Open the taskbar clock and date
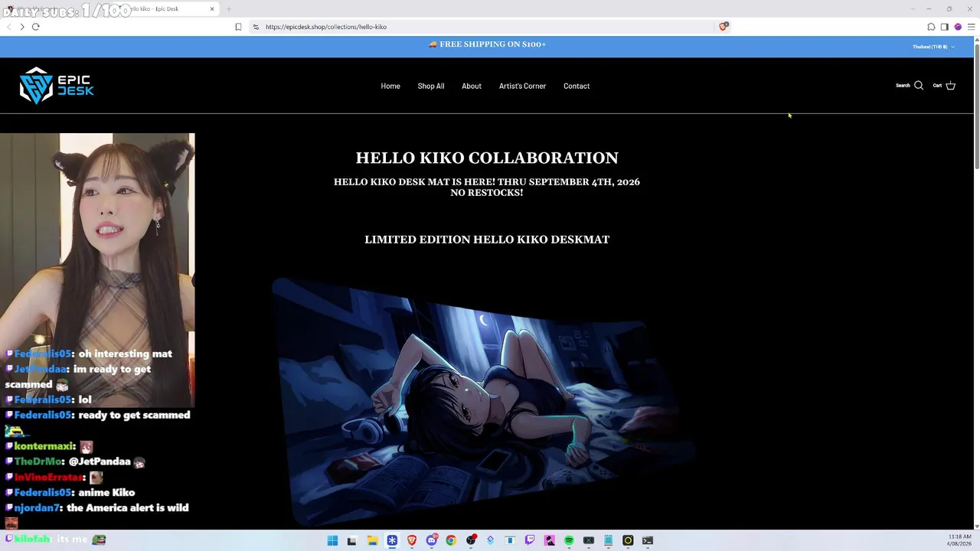980x551 pixels. (x=959, y=540)
